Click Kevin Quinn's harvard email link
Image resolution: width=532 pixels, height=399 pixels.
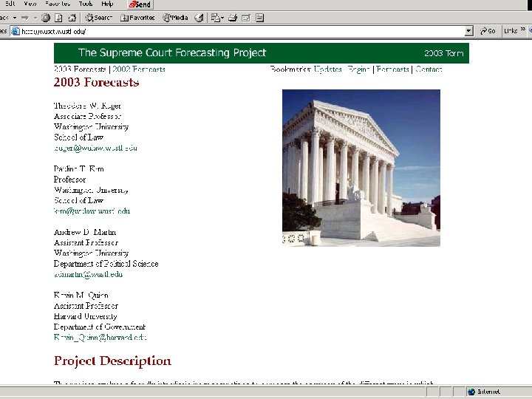pyautogui.click(x=100, y=337)
